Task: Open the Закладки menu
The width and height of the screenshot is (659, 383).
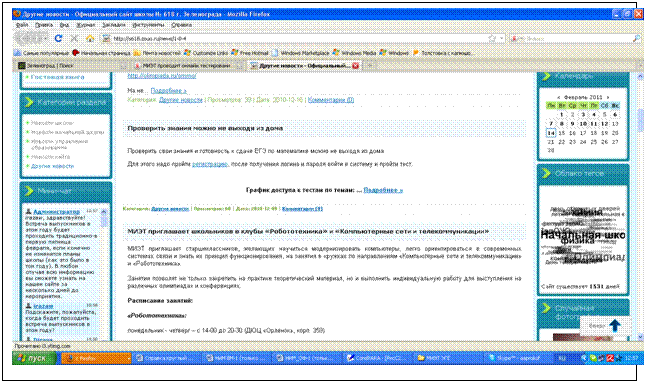Action: tap(113, 25)
